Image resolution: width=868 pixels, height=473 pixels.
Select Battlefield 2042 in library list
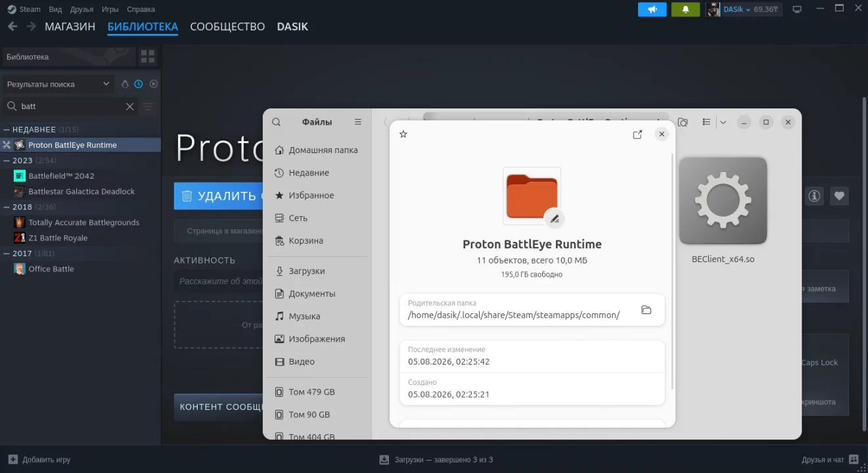click(80, 175)
